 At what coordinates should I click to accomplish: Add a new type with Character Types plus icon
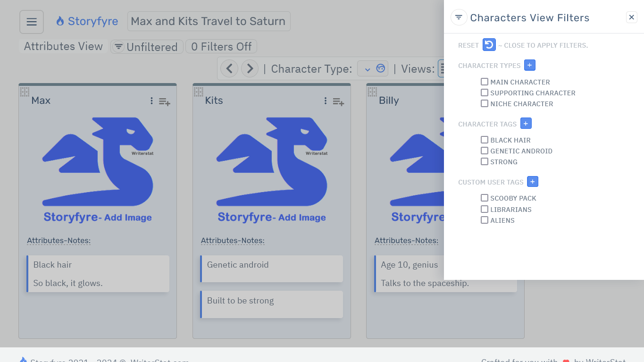pyautogui.click(x=530, y=65)
